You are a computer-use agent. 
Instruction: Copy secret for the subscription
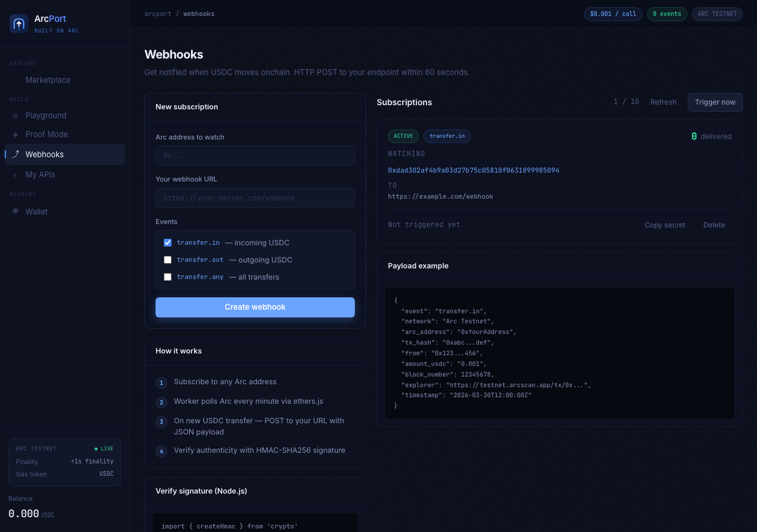(665, 225)
